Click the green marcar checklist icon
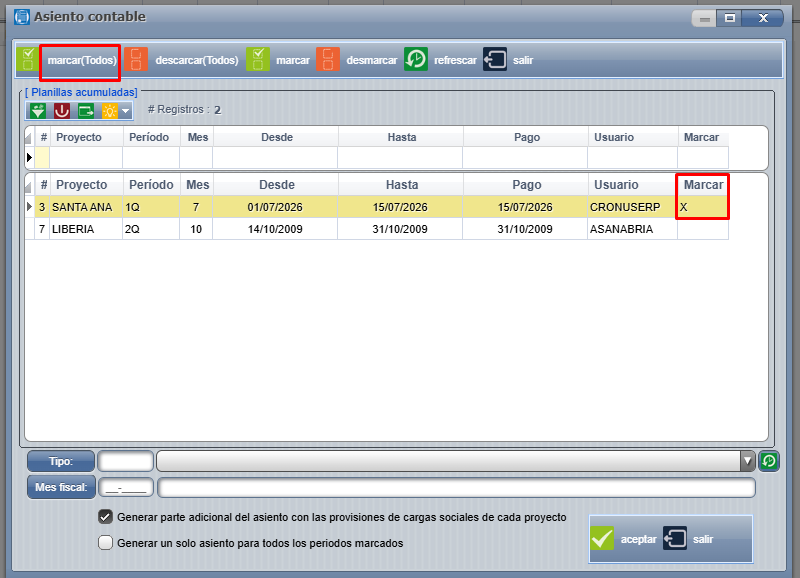The image size is (800, 578). tap(258, 60)
